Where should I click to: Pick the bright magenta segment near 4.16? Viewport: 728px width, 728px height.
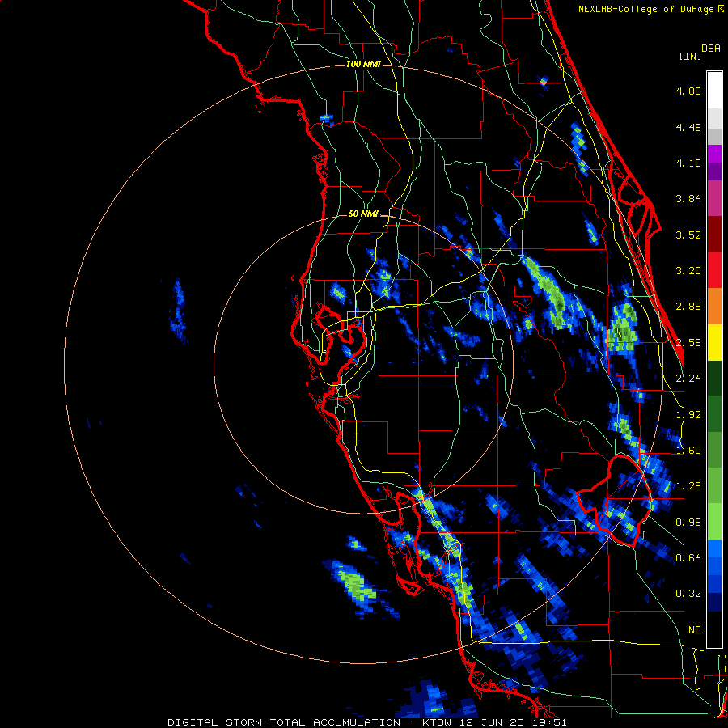pyautogui.click(x=714, y=154)
